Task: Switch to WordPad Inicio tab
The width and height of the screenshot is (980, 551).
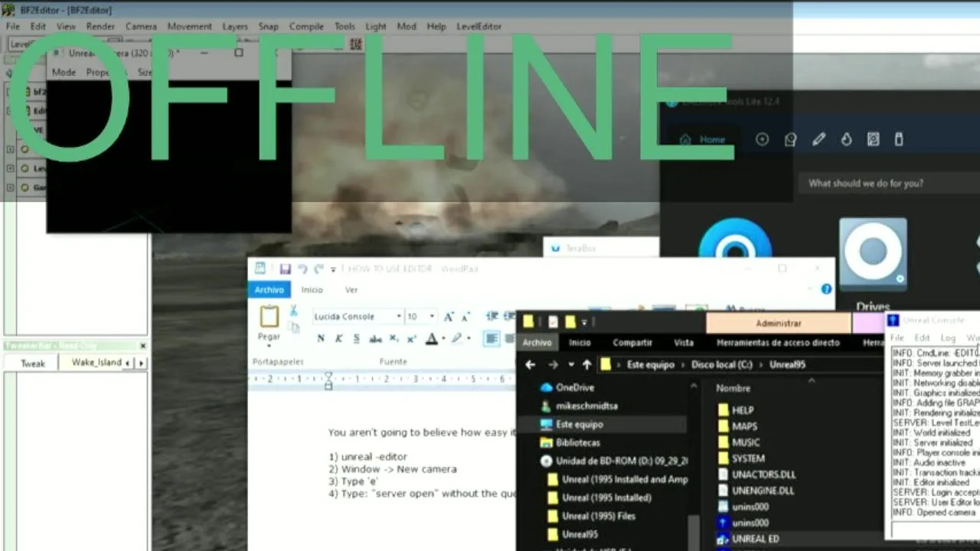Action: [312, 289]
